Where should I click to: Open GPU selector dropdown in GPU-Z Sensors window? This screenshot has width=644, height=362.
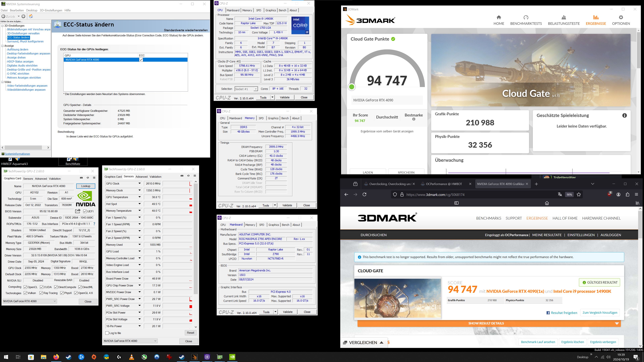click(x=130, y=341)
